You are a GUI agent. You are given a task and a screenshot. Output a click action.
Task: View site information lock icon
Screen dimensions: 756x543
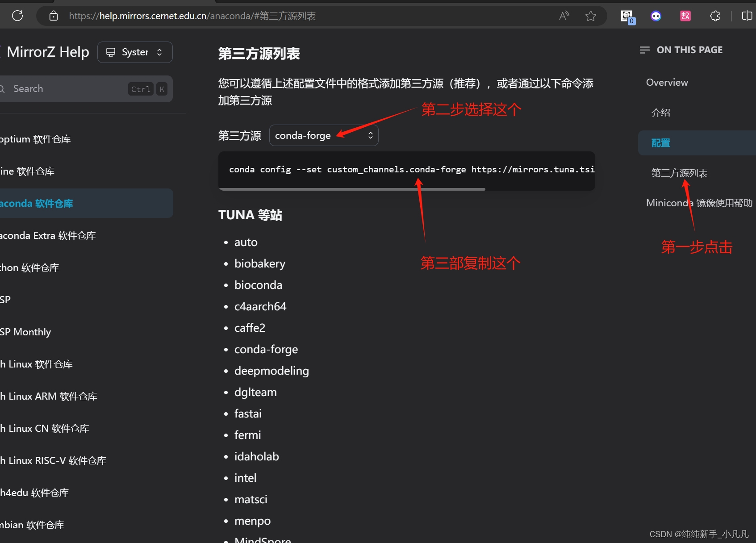pos(54,16)
